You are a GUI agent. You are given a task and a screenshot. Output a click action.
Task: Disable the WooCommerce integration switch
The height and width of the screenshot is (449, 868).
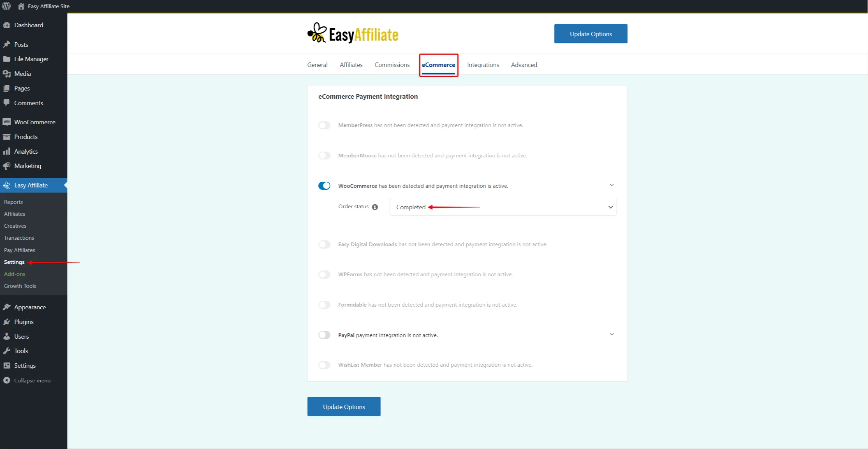coord(324,186)
